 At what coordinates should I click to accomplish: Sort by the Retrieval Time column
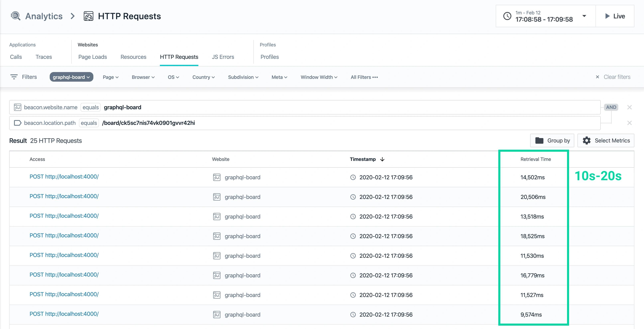click(536, 159)
